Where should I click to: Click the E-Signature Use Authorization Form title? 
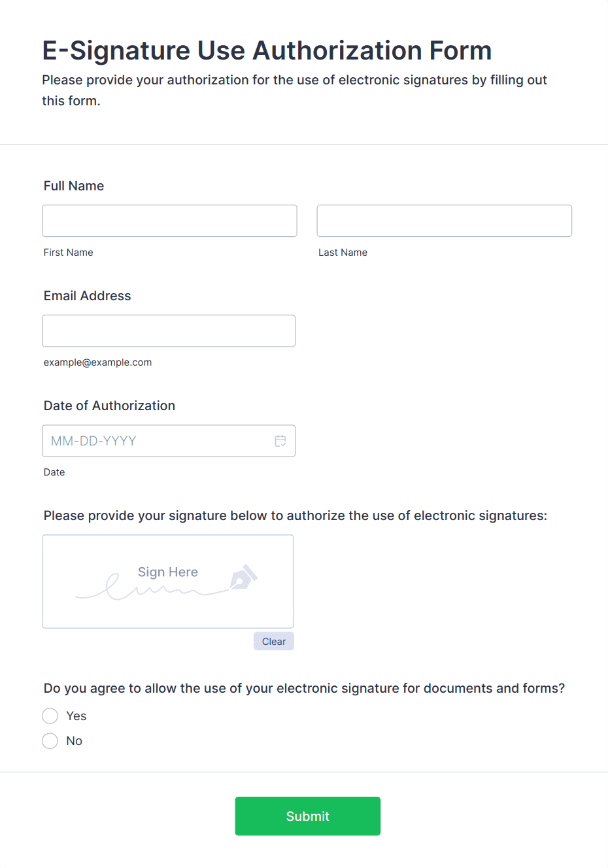click(267, 50)
